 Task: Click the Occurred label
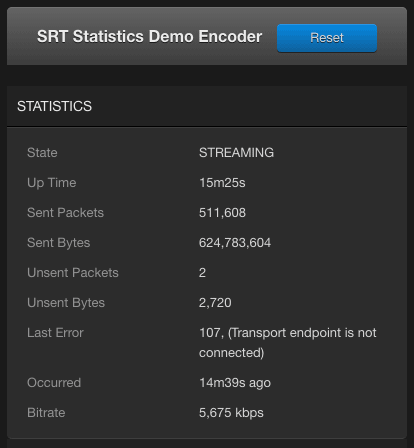coord(54,383)
